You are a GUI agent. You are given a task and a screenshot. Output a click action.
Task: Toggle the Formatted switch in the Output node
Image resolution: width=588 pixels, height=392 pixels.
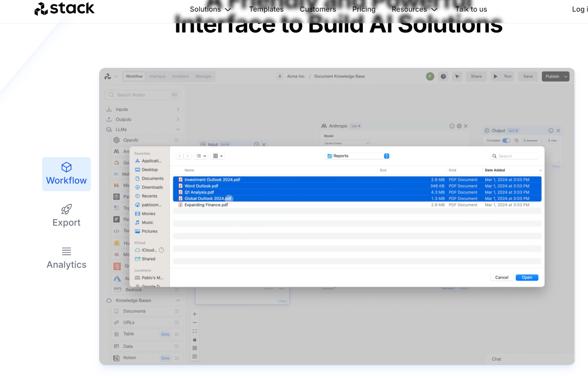(x=506, y=141)
